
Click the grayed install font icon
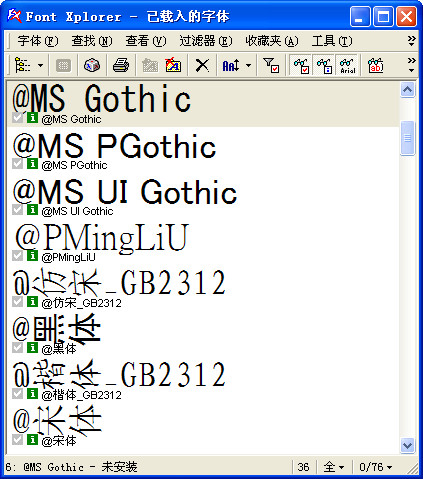(x=150, y=65)
